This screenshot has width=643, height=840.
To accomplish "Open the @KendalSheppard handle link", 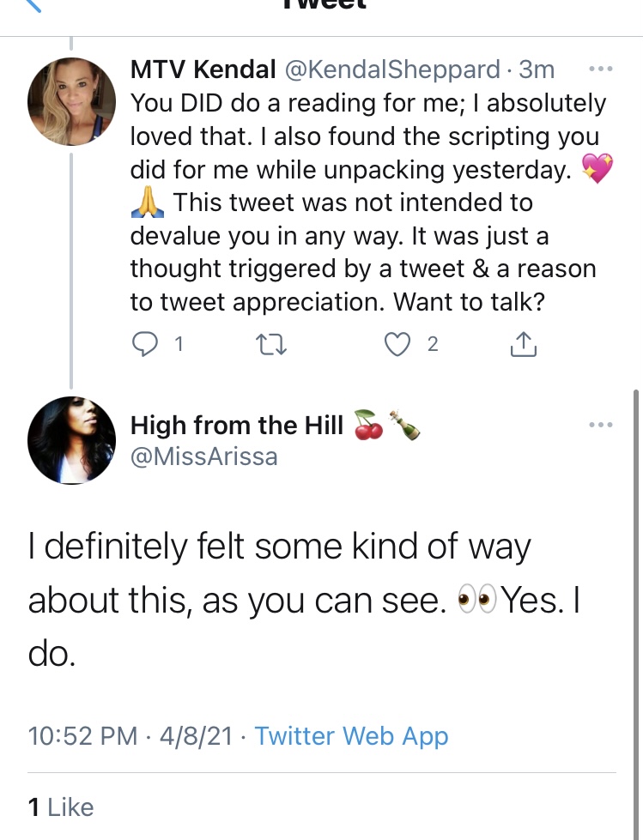I will pyautogui.click(x=392, y=69).
